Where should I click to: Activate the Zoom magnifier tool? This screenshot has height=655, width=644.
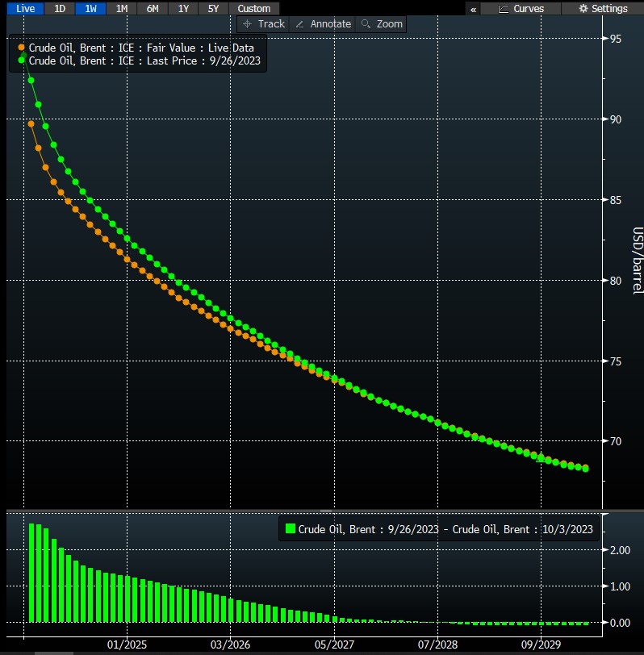(x=381, y=24)
